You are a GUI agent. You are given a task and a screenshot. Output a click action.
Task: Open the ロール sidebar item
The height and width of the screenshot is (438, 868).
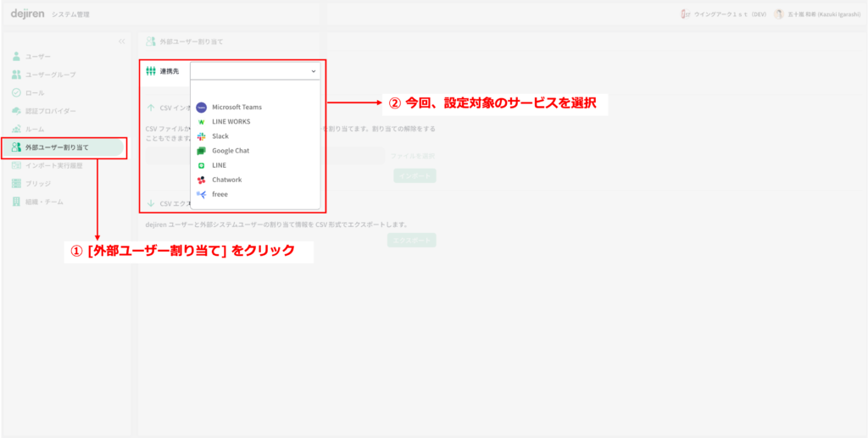(x=29, y=93)
